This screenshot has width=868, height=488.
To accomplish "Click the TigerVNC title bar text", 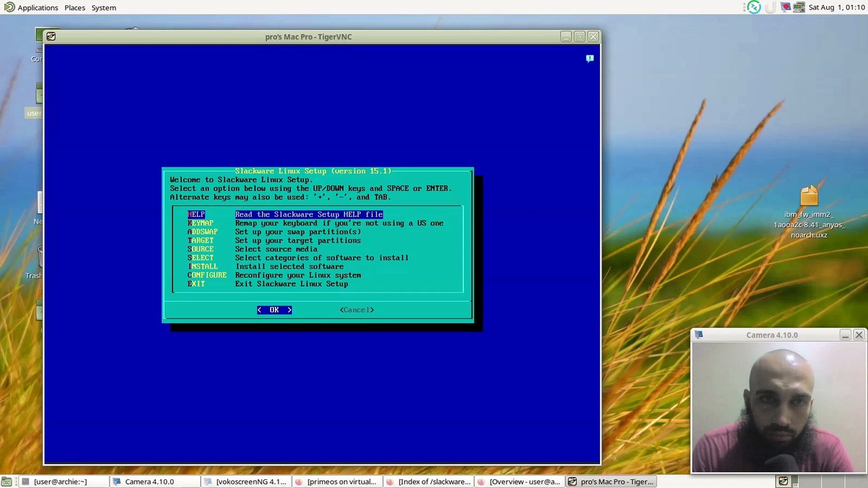I will click(x=309, y=37).
